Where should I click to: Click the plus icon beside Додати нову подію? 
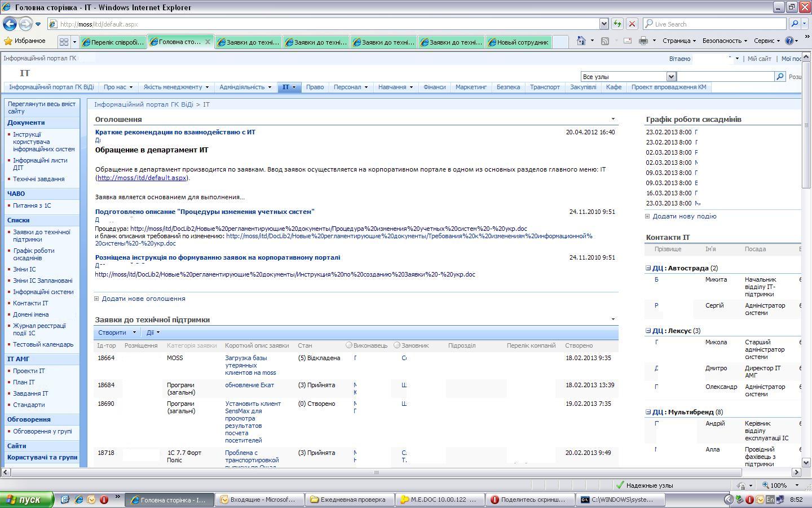click(x=647, y=216)
